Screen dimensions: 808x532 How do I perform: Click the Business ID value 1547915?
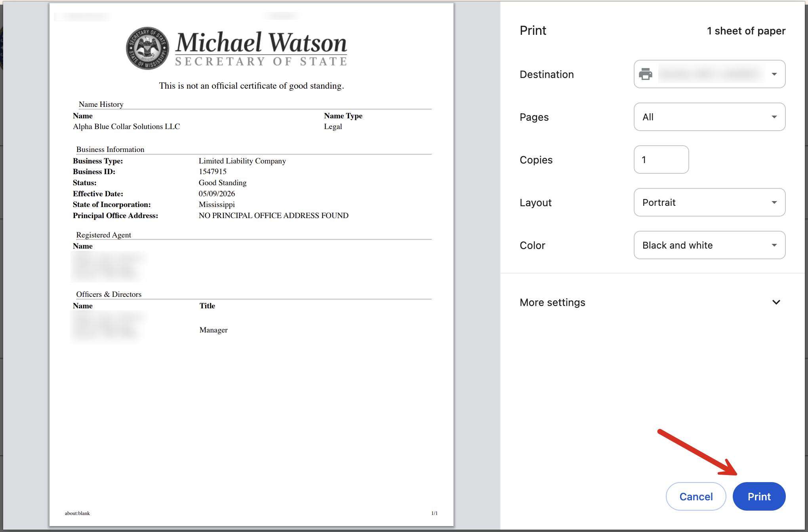213,172
